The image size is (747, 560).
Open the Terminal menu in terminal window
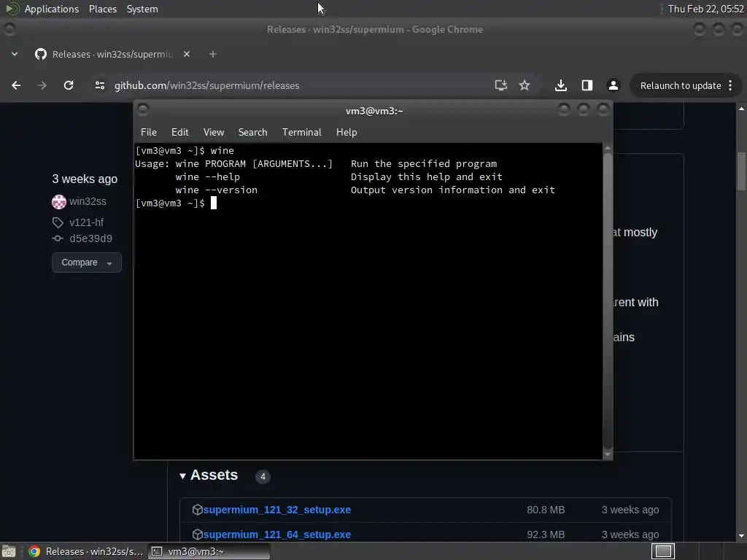point(301,132)
